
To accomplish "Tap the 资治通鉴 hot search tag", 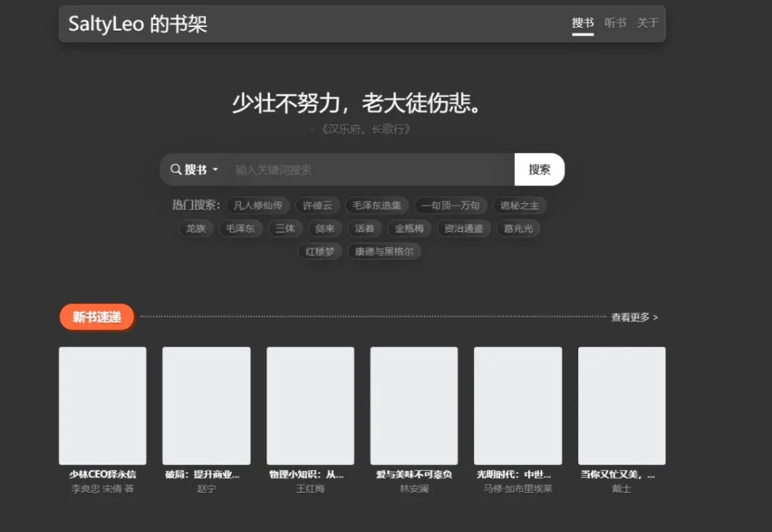I will pyautogui.click(x=463, y=229).
